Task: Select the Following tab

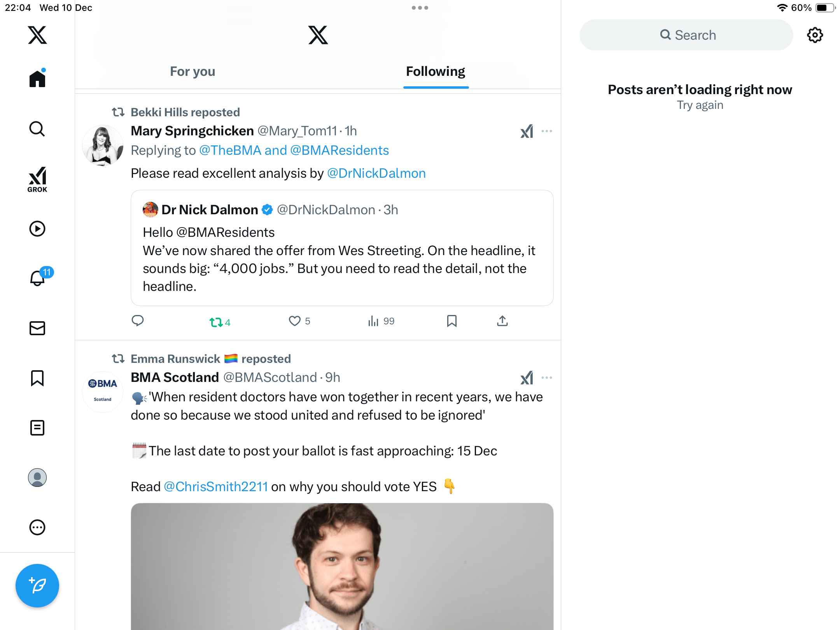Action: (x=436, y=72)
